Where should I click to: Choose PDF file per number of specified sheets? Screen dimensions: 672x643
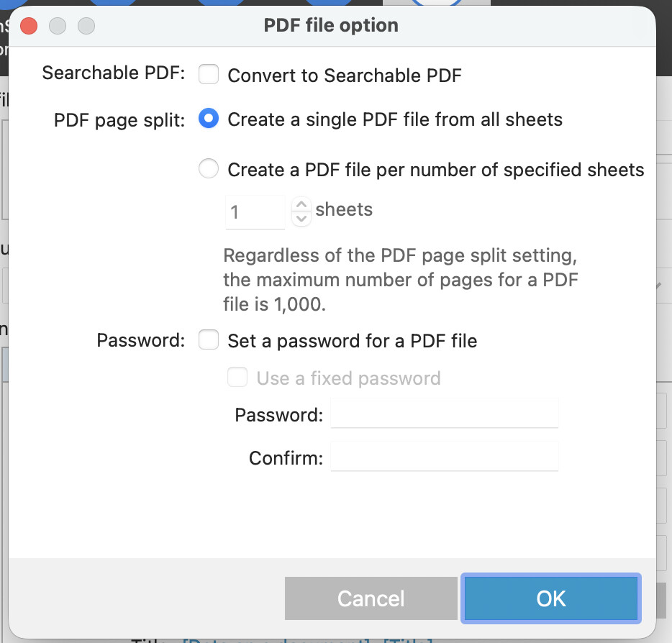[x=209, y=169]
